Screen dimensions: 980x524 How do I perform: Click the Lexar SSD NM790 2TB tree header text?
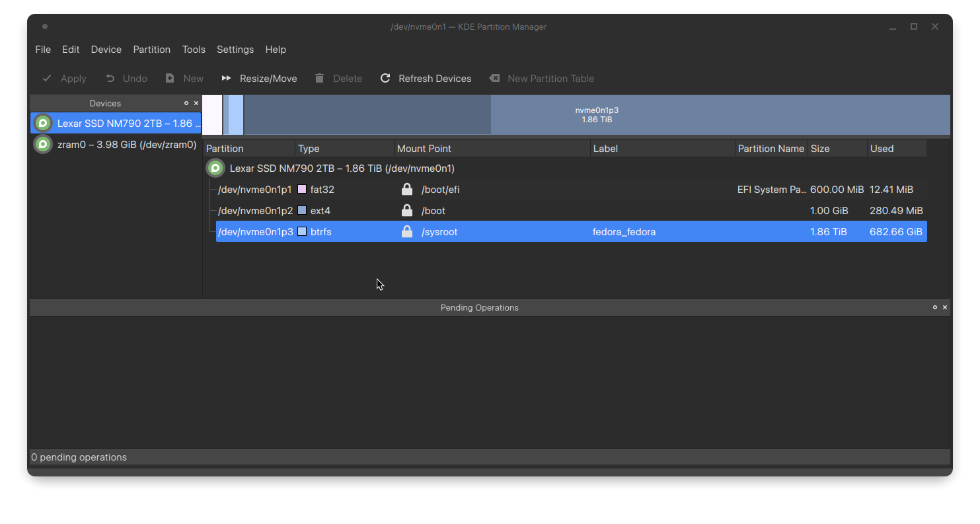pyautogui.click(x=342, y=168)
